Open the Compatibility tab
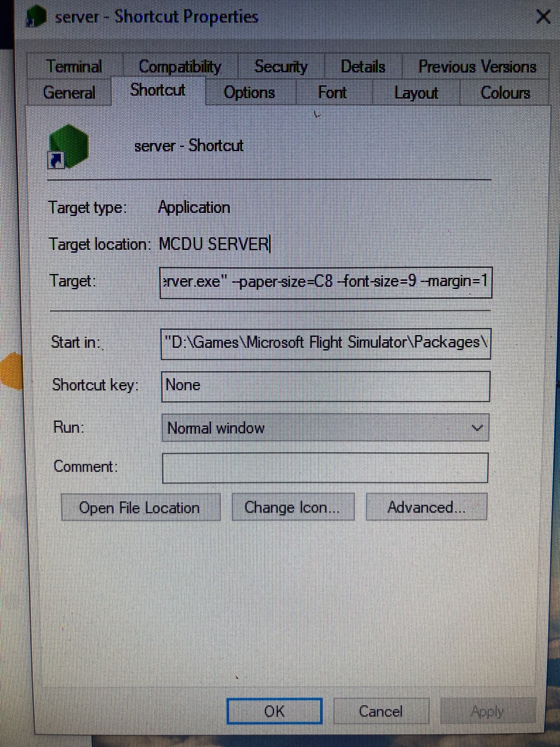 pyautogui.click(x=180, y=67)
